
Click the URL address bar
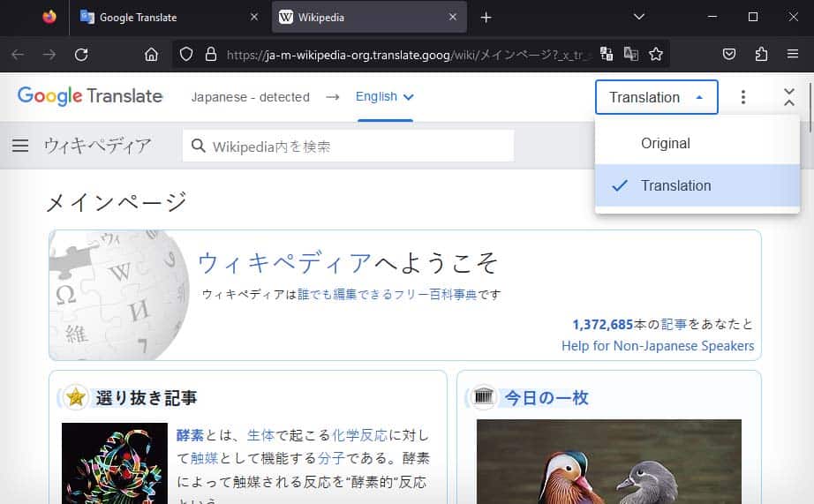point(408,55)
